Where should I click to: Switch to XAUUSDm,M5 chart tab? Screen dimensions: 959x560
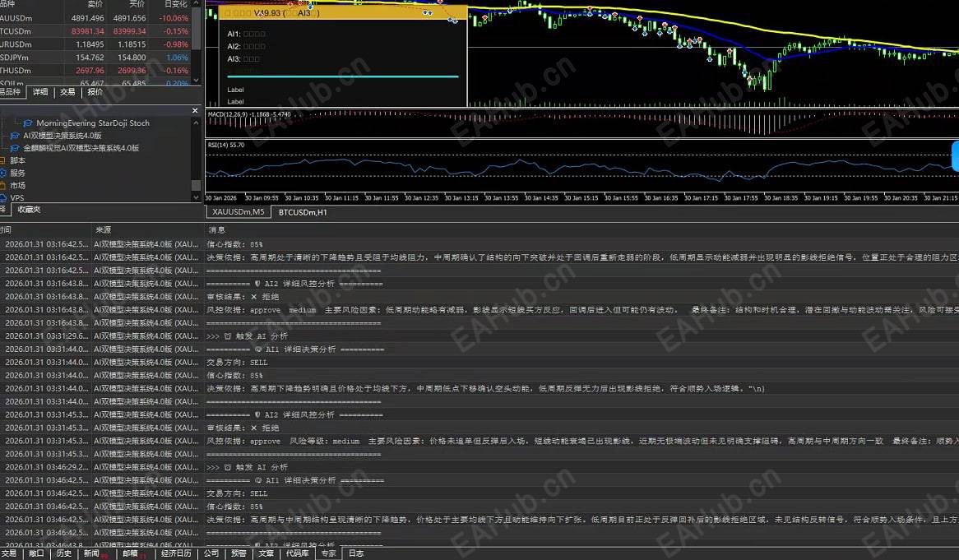coord(238,211)
